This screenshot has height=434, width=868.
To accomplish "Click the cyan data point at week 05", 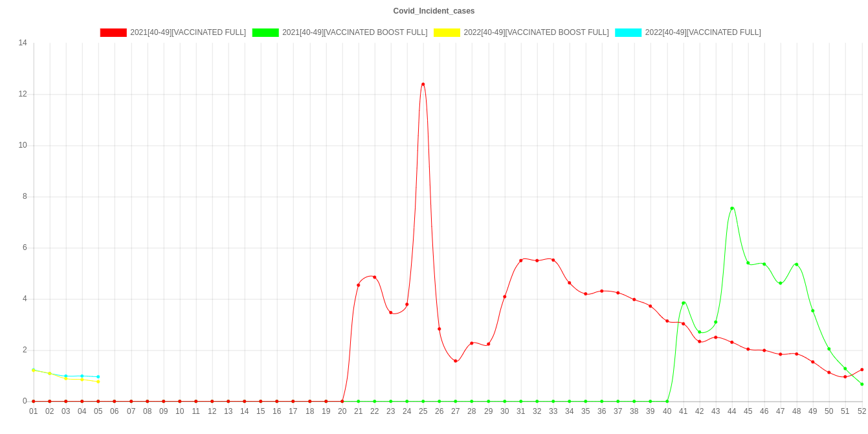I will tap(98, 376).
